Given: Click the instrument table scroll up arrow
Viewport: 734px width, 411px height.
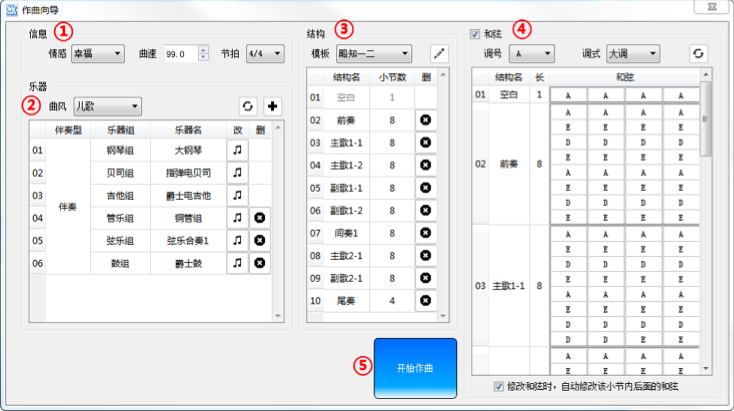Looking at the screenshot, I should pyautogui.click(x=278, y=127).
